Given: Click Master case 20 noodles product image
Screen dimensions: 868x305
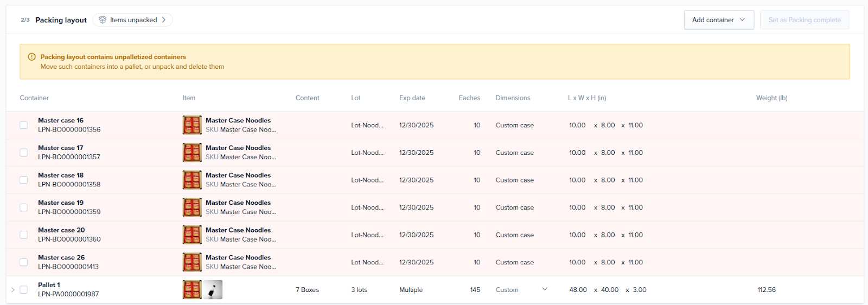Looking at the screenshot, I should pos(192,235).
